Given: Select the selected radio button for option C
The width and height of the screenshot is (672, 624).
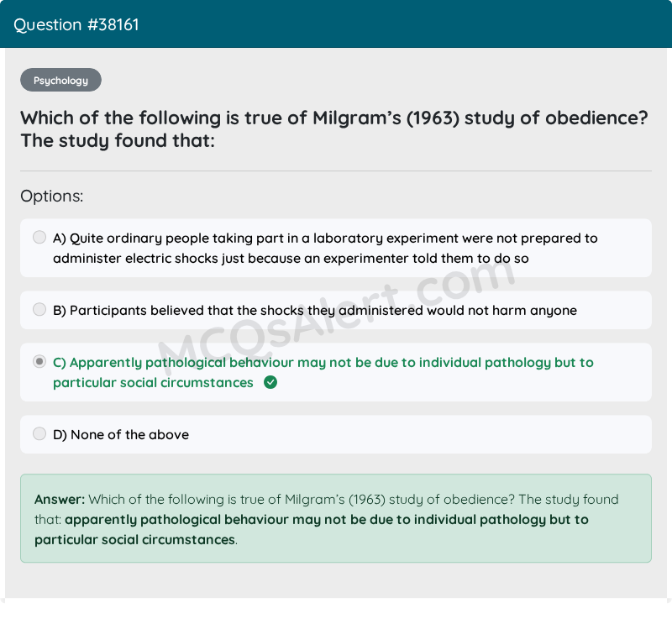Looking at the screenshot, I should click(x=39, y=362).
